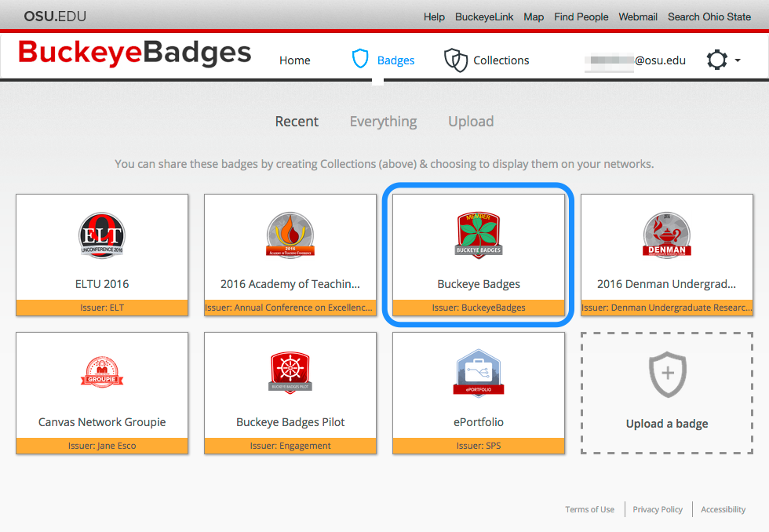
Task: Click the Buckeye Badges Pilot ship wheel badge
Action: coord(290,372)
